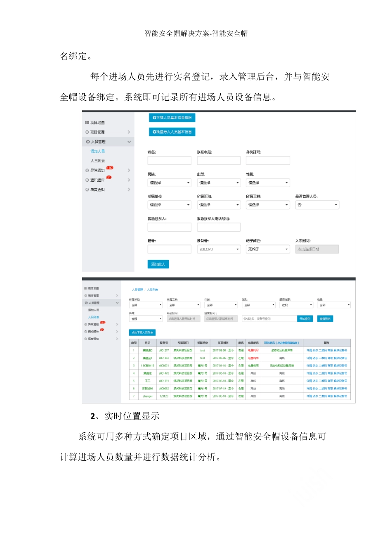Focus the 帽号 input field
Image resolution: width=392 pixels, height=555 pixels.
point(170,249)
